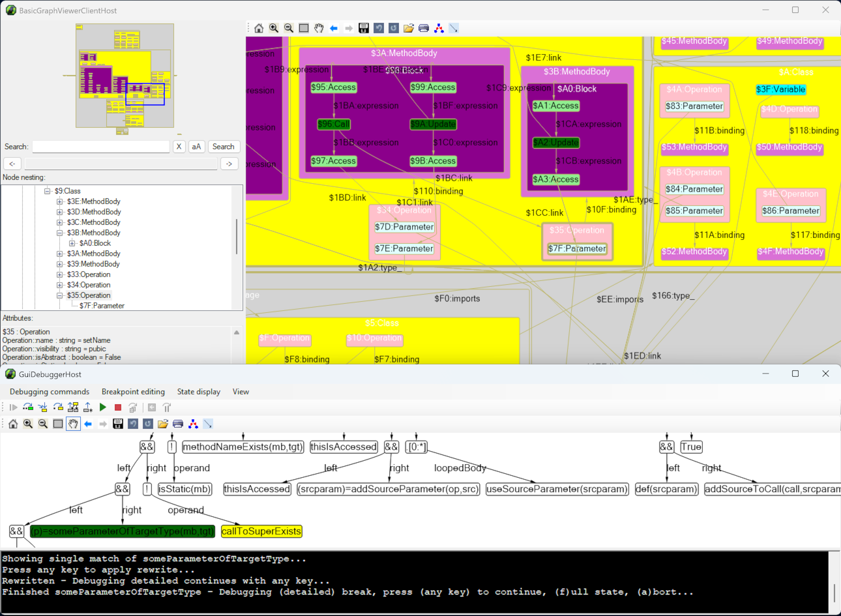Viewport: 841px width, 616px height.
Task: Click the Search button
Action: [x=224, y=147]
